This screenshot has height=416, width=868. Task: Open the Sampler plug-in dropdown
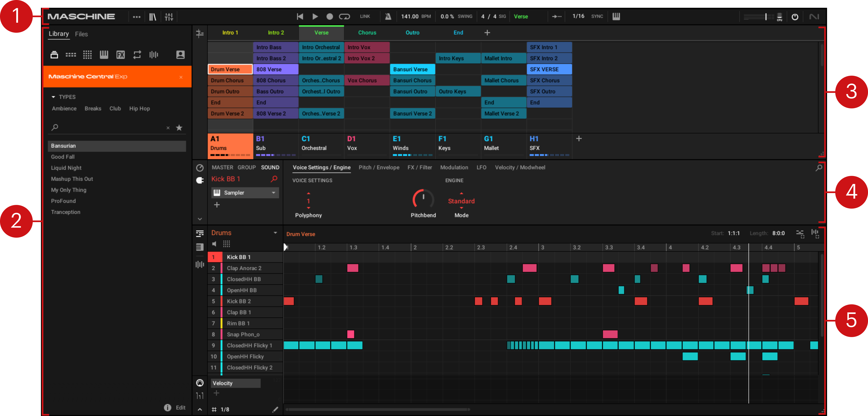[273, 192]
